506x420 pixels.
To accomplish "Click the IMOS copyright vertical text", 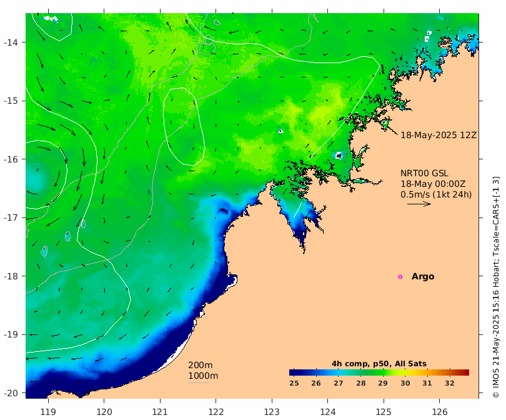I will [x=496, y=287].
